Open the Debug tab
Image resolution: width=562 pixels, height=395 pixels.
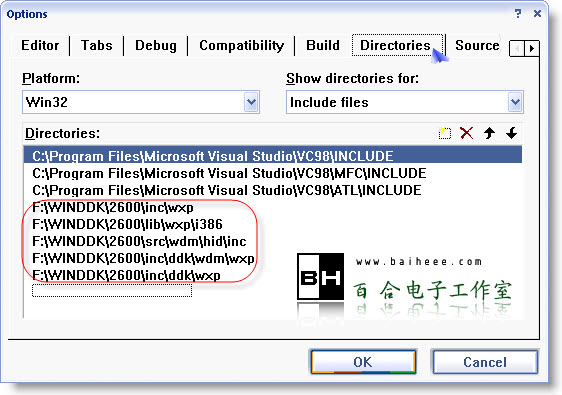pos(156,46)
